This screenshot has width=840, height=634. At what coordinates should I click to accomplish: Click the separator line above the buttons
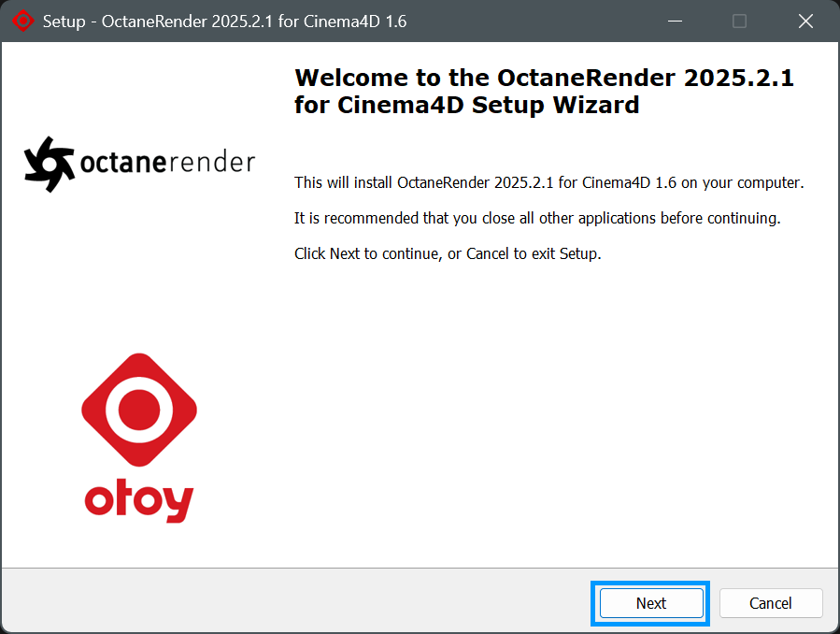(x=420, y=569)
